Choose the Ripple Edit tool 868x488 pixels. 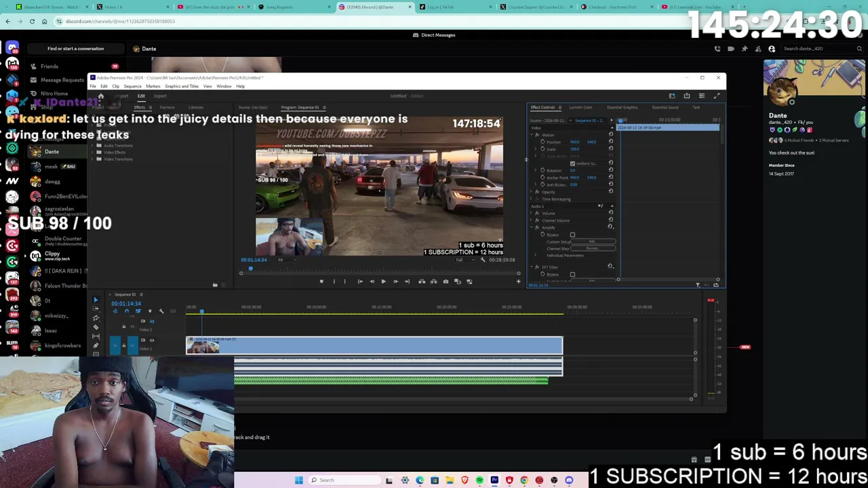click(96, 318)
